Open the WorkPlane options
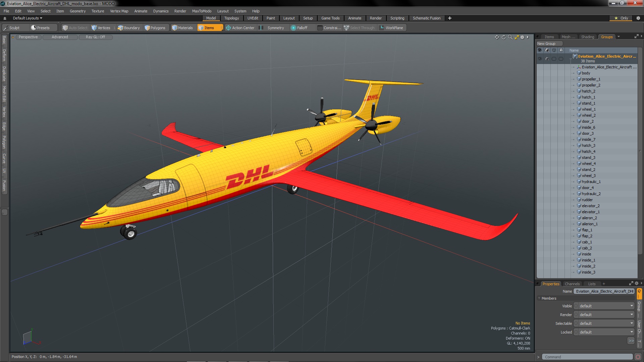Screen dimensions: 644x362 pos(391,28)
